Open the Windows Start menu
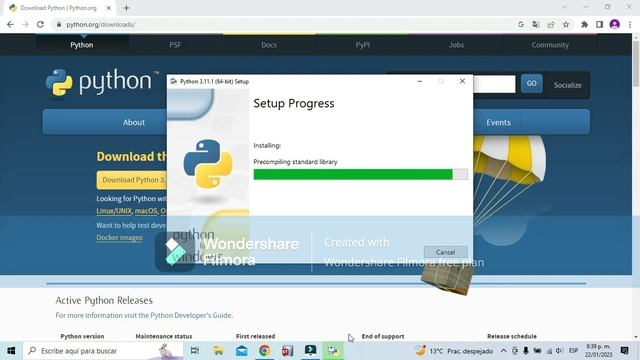The height and width of the screenshot is (360, 640). tap(11, 351)
